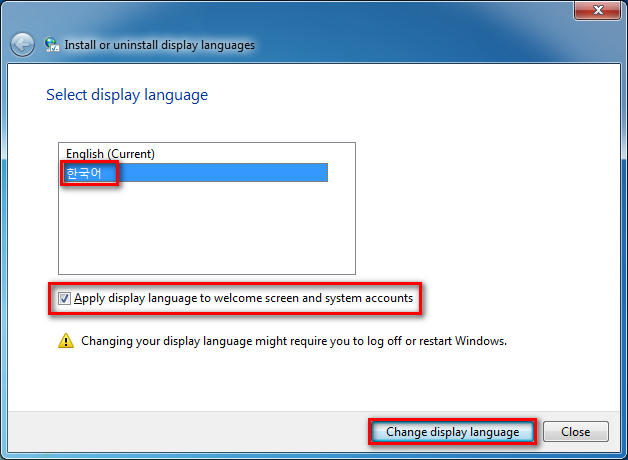Toggle Apply display language to welcome screen checkbox
Screen dimensions: 628x460
tap(64, 298)
